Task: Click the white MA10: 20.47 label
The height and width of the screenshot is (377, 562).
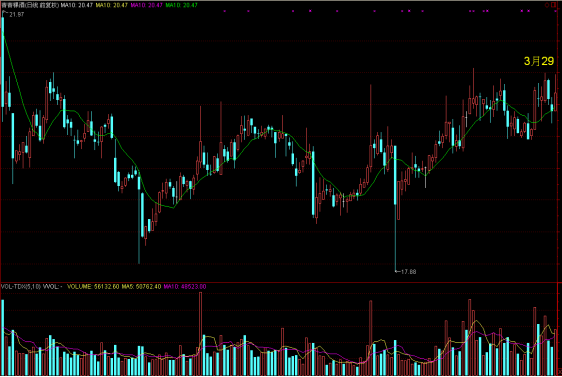Action: tap(76, 5)
